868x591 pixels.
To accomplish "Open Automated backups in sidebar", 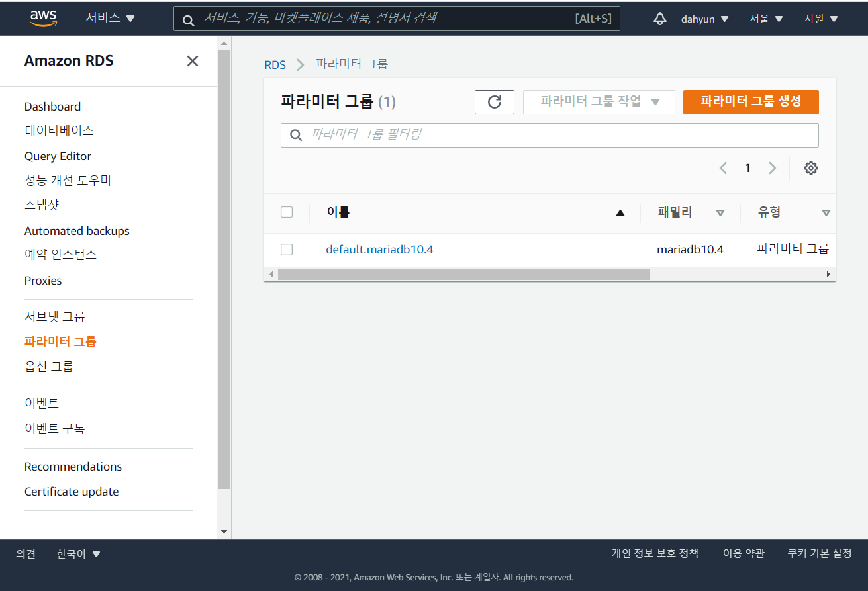I will 77,231.
